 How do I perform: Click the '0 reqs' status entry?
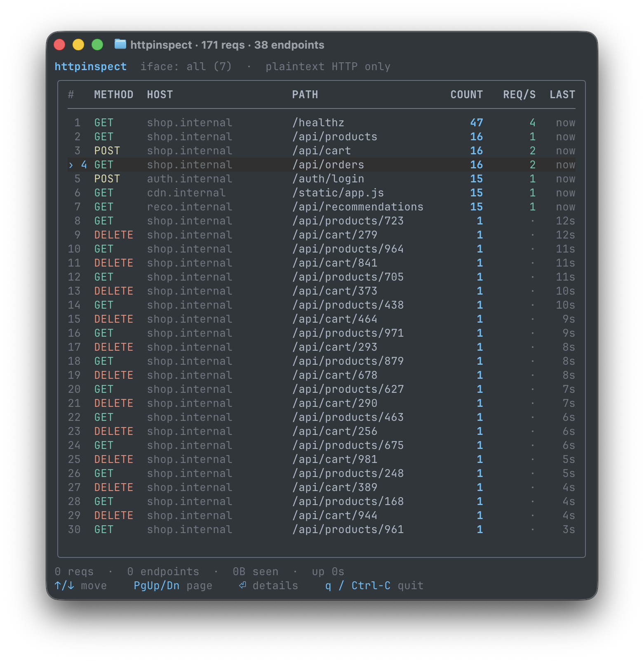[74, 571]
